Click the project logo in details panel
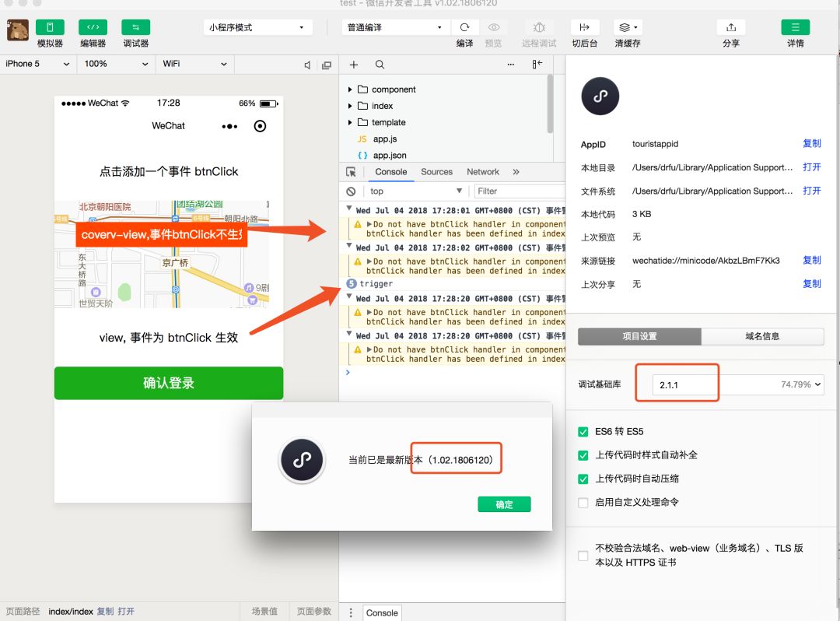Viewport: 840px width, 621px height. pyautogui.click(x=600, y=96)
